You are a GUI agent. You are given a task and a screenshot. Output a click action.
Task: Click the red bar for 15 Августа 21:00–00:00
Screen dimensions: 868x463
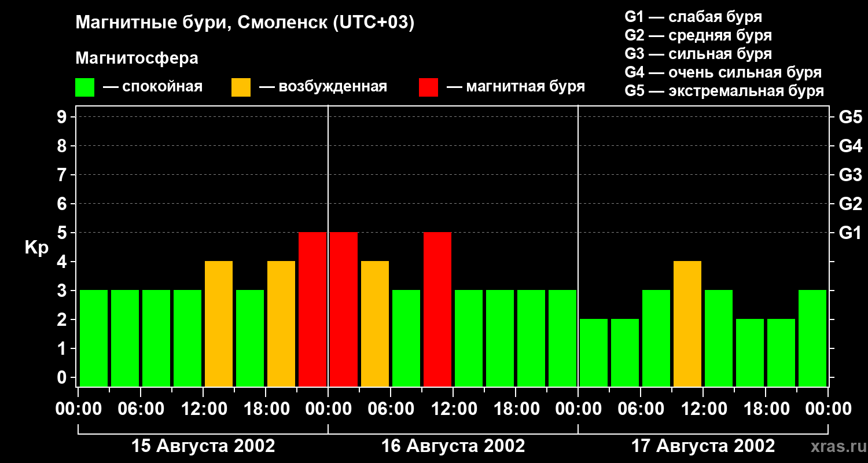point(312,309)
